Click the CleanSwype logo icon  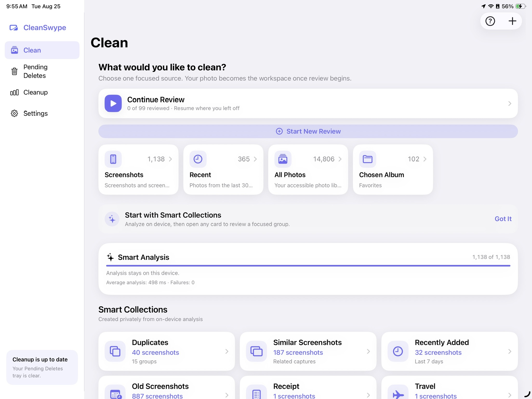[14, 28]
